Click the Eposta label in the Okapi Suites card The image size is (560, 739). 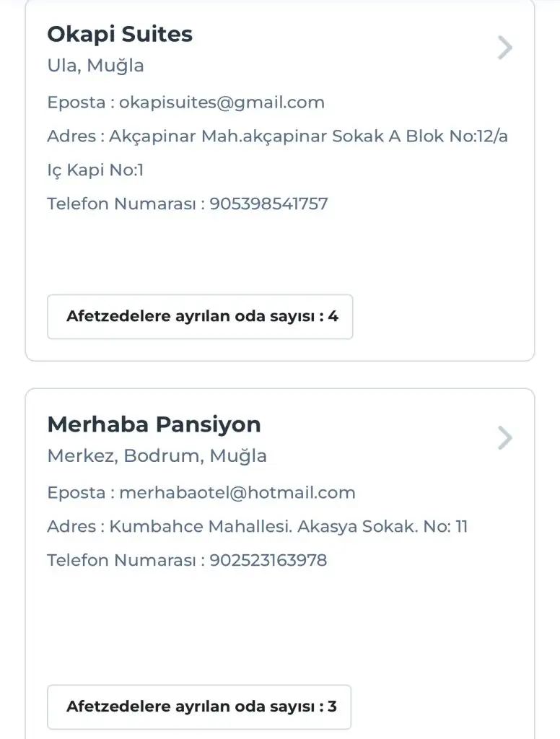(x=76, y=102)
